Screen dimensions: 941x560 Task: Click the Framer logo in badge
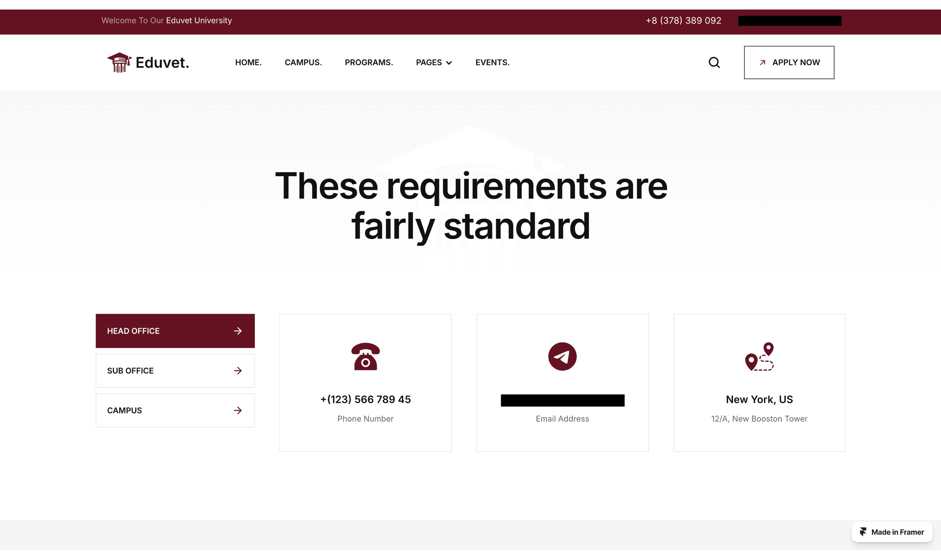click(863, 532)
